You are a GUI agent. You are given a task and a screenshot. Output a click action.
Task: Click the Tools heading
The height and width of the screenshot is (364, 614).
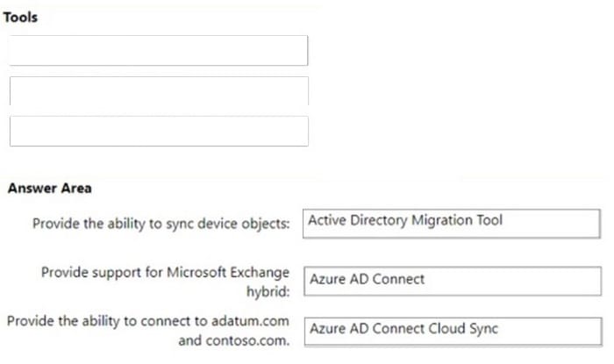[20, 18]
